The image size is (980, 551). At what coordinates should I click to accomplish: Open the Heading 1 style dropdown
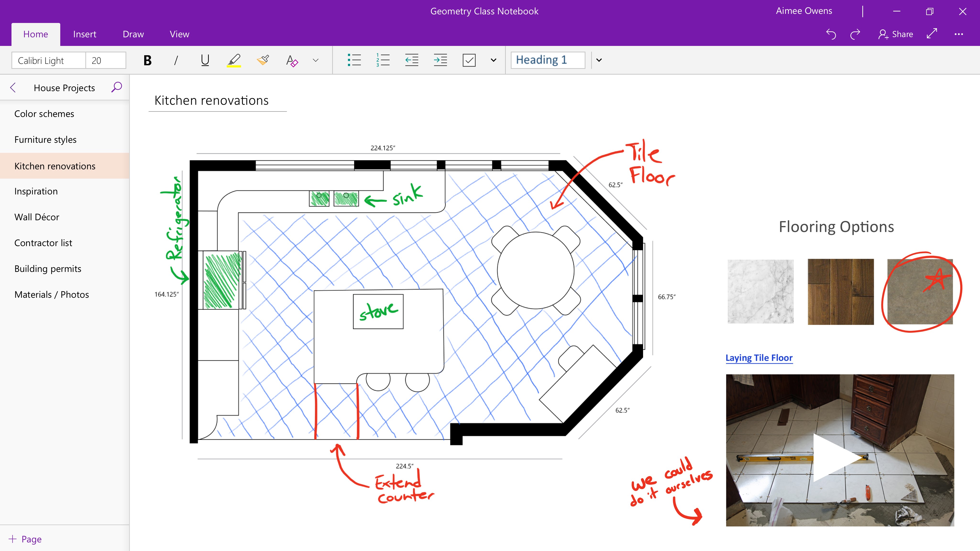point(598,60)
